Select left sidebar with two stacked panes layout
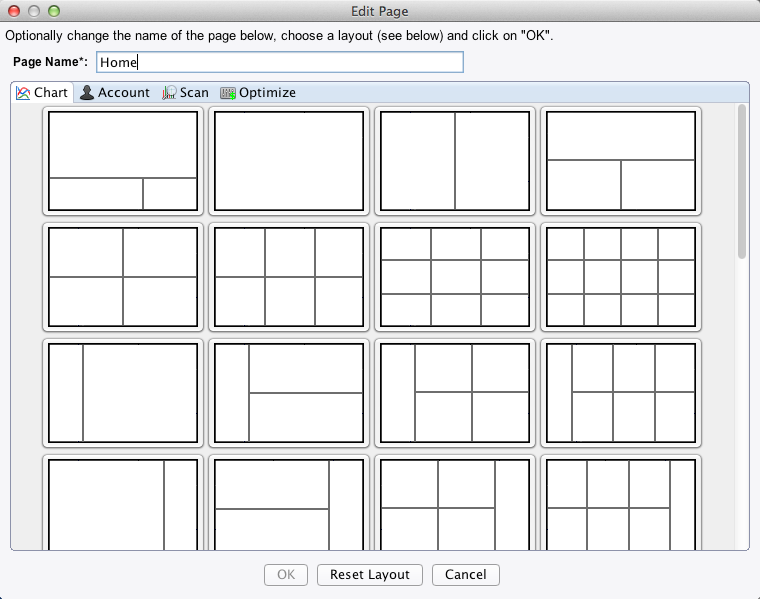The width and height of the screenshot is (760, 599). [x=288, y=393]
